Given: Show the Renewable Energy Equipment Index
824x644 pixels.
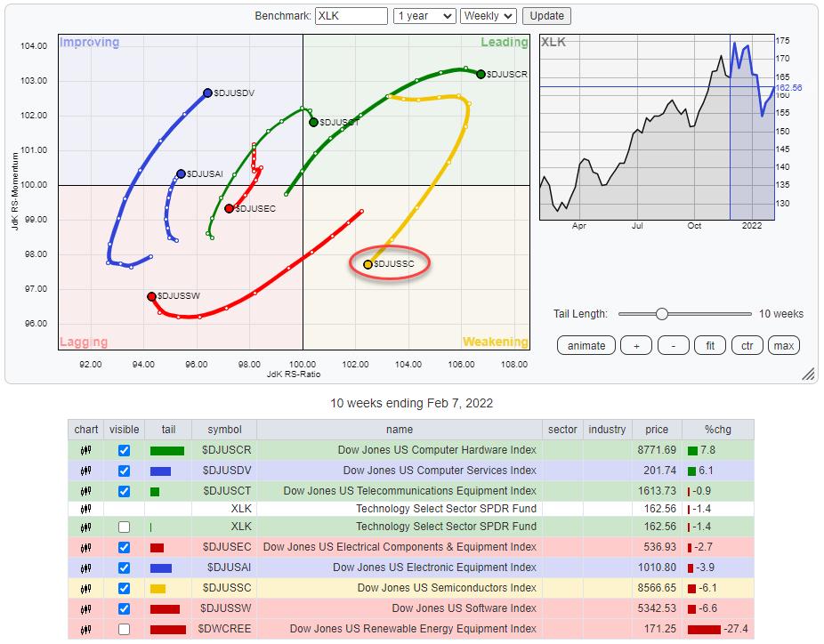Looking at the screenshot, I should coord(124,629).
